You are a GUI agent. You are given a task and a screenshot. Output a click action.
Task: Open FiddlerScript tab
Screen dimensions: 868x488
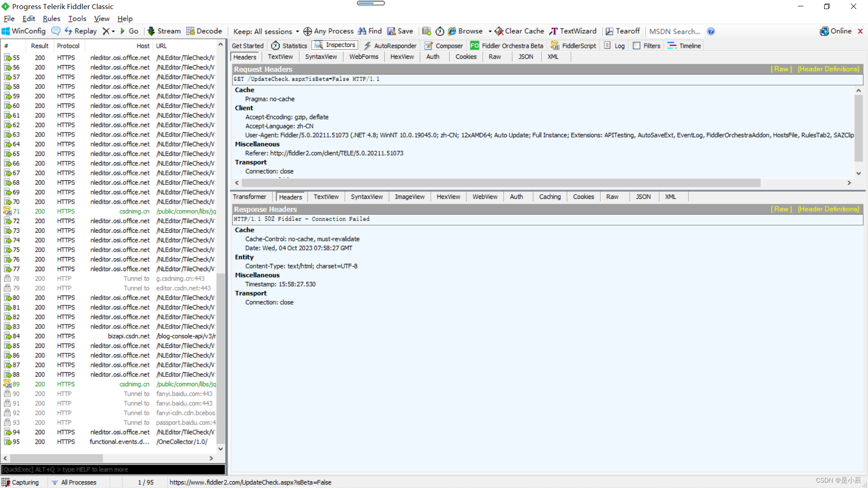coord(573,46)
